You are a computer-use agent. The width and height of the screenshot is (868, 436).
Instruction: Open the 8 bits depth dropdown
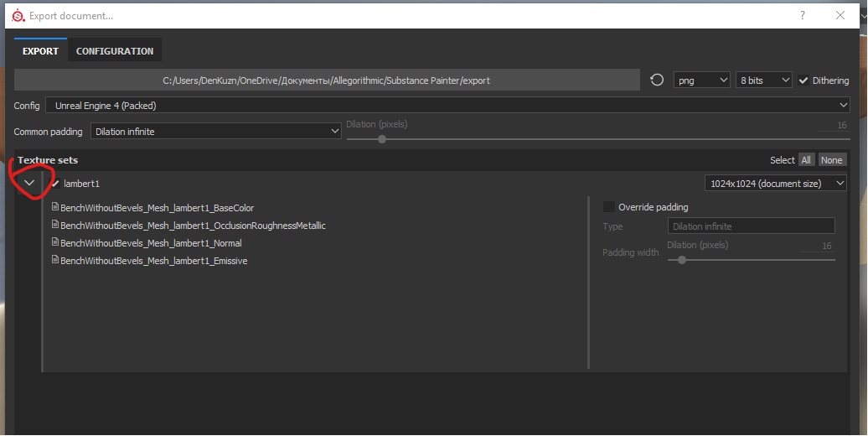(764, 80)
